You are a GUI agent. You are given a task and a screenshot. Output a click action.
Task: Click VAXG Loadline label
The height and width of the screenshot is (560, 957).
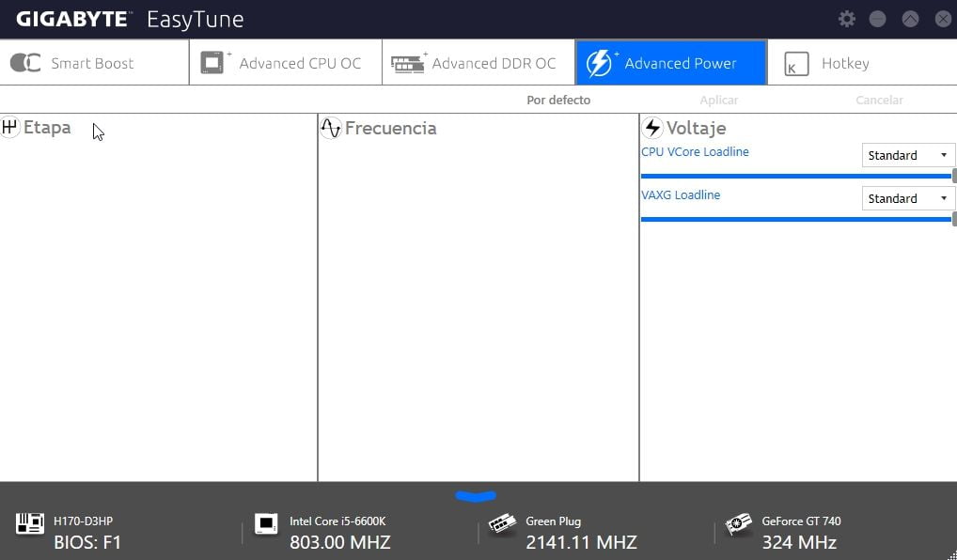[x=681, y=195]
